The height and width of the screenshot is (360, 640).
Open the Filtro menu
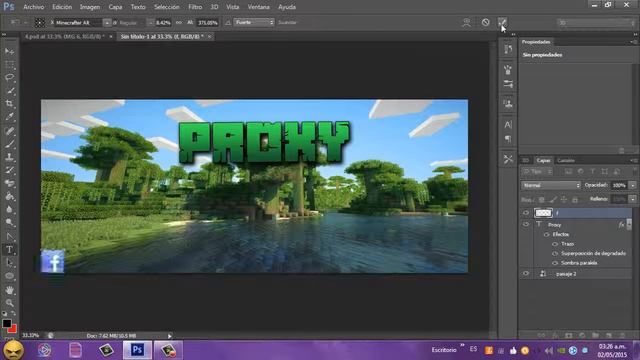click(x=195, y=7)
